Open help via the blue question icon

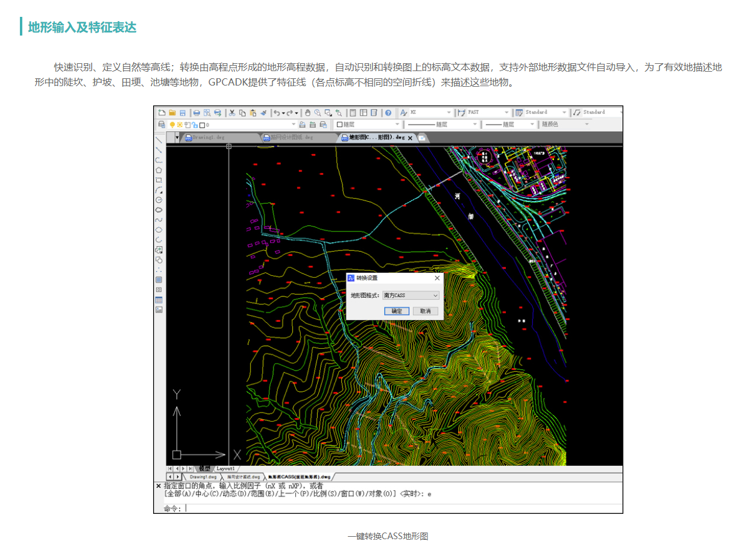point(388,113)
